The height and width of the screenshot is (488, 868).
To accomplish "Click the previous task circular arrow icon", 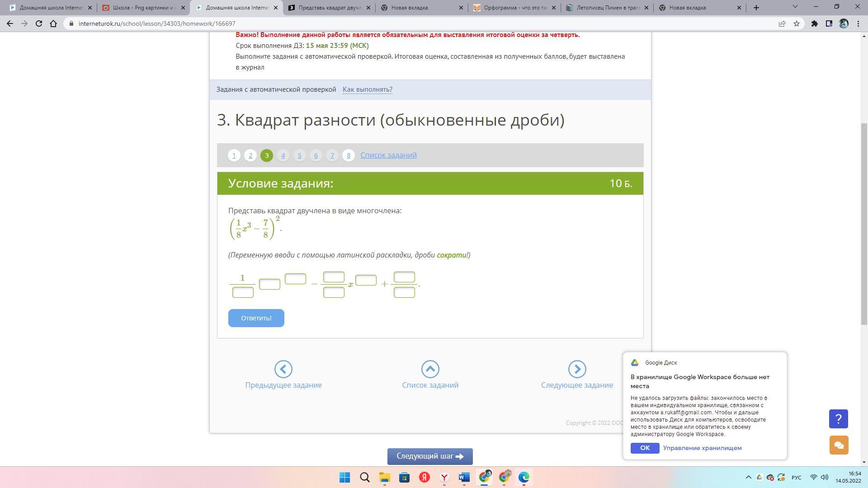I will tap(283, 369).
